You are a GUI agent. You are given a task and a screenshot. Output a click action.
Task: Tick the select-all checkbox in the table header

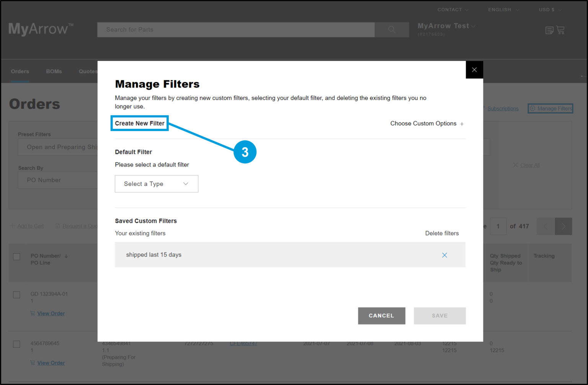[x=16, y=257]
